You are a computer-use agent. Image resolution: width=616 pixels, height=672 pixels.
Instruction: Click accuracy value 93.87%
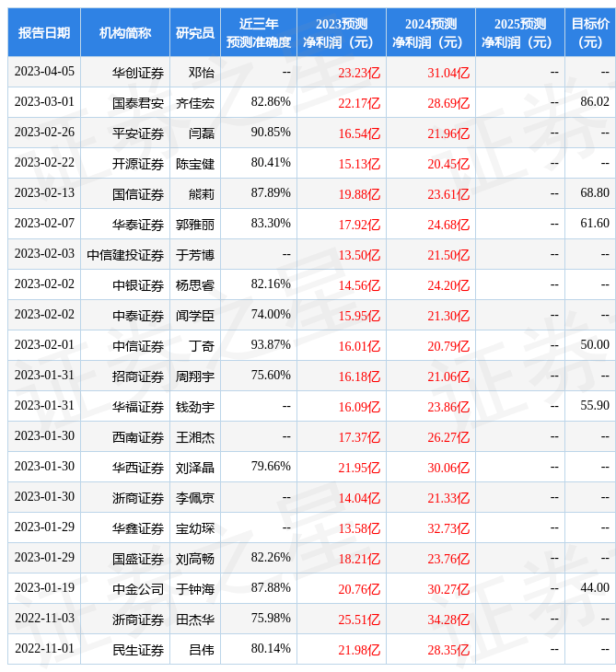271,345
